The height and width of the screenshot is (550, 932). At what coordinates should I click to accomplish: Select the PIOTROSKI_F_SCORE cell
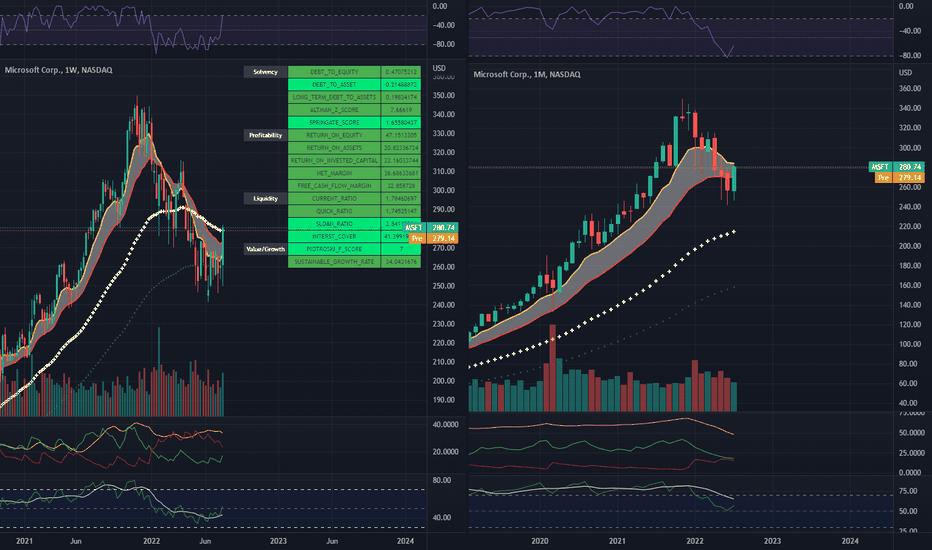tap(334, 249)
